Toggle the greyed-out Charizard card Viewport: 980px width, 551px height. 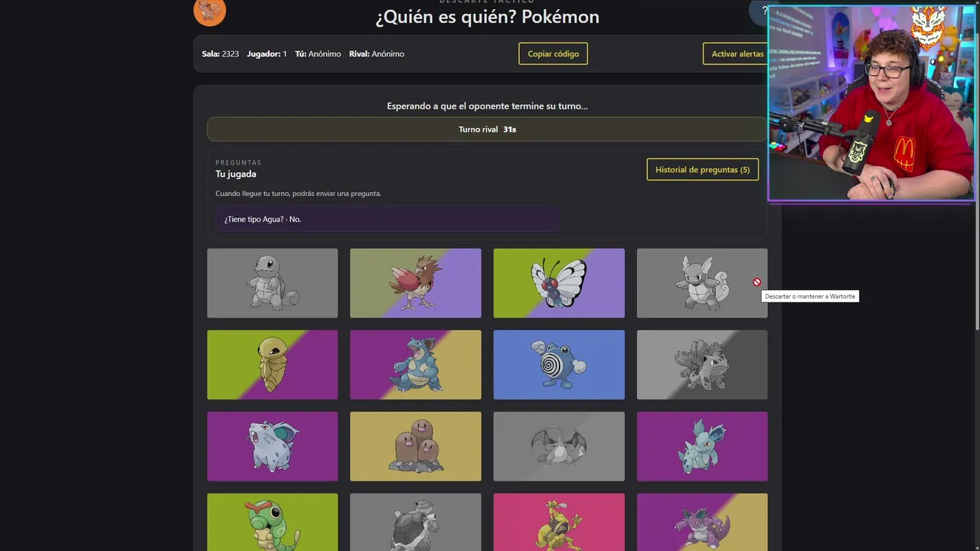coord(559,447)
